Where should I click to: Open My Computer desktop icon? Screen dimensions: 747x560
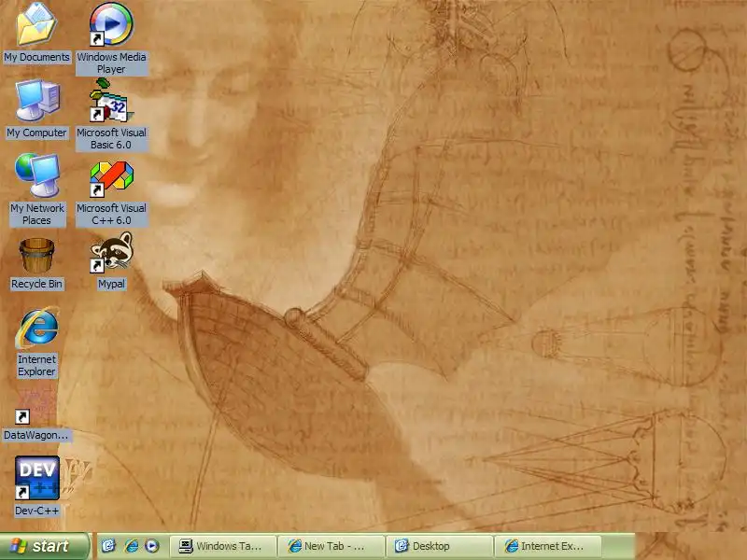pos(37,101)
